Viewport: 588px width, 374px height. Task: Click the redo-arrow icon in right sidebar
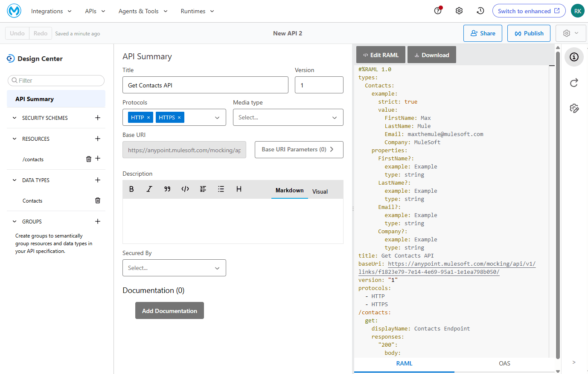point(574,83)
